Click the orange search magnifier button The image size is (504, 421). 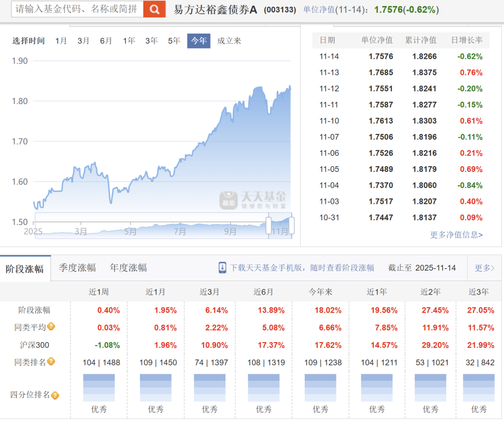[x=154, y=9]
